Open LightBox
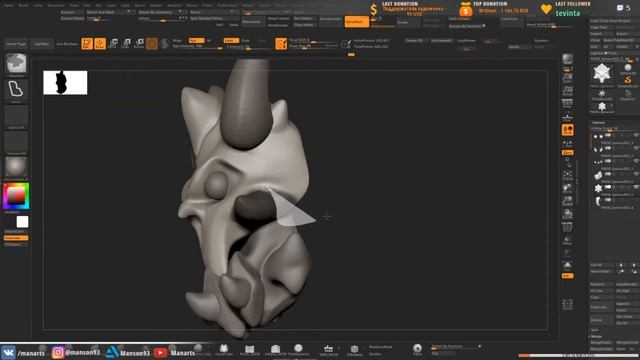The height and width of the screenshot is (360, 640). [42, 44]
